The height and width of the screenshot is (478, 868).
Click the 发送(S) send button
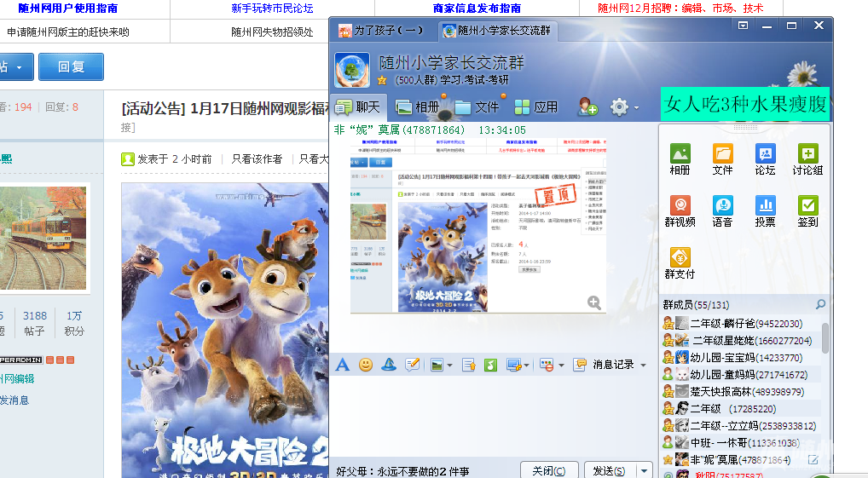click(x=610, y=471)
